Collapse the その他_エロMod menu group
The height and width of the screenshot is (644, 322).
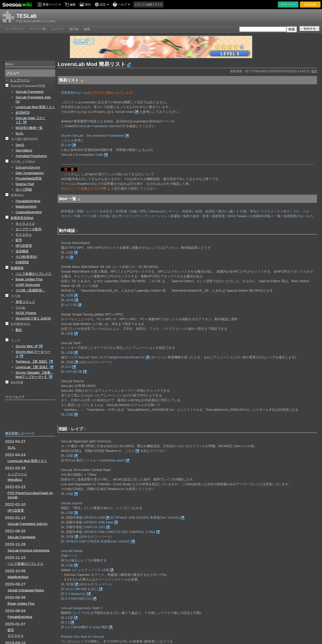[7, 161]
